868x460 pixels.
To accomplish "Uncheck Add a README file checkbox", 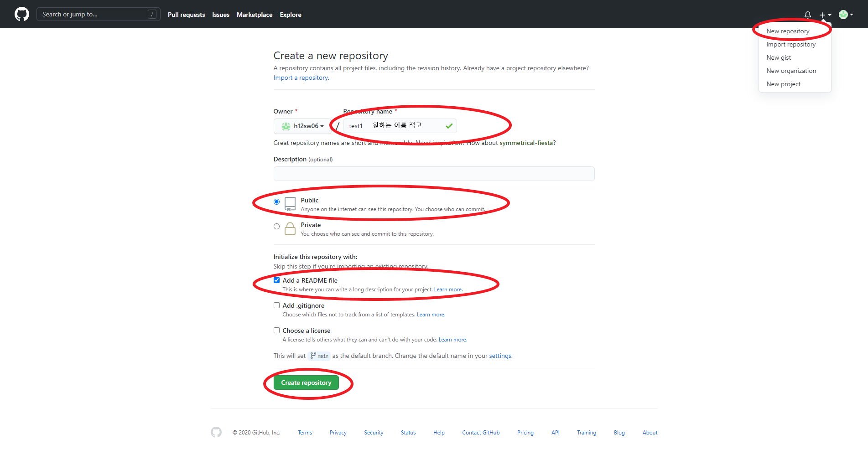I will tap(276, 280).
